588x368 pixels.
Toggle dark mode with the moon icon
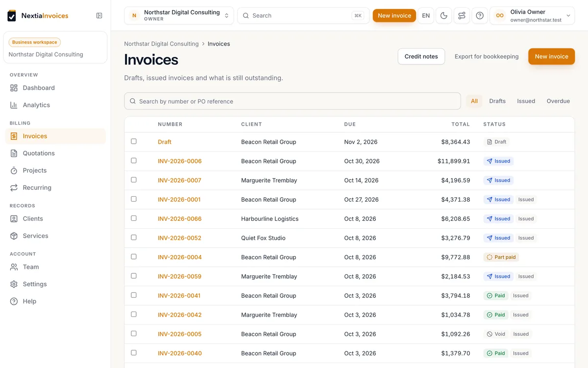pyautogui.click(x=444, y=16)
